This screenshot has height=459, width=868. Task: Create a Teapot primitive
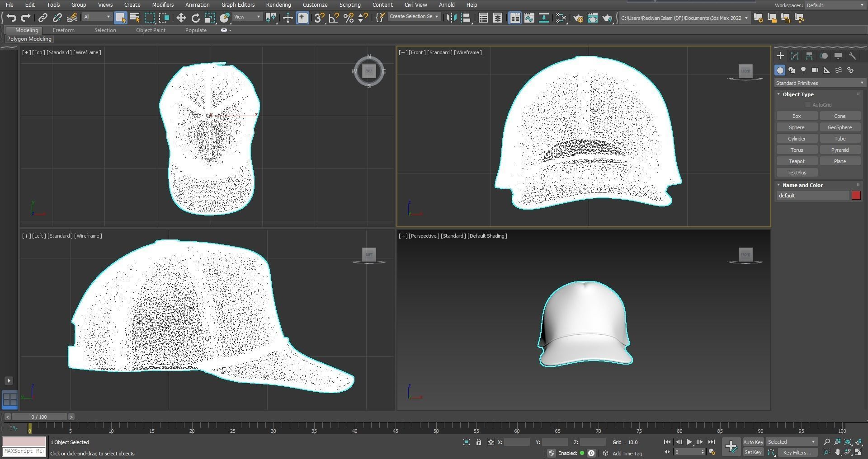(x=797, y=161)
